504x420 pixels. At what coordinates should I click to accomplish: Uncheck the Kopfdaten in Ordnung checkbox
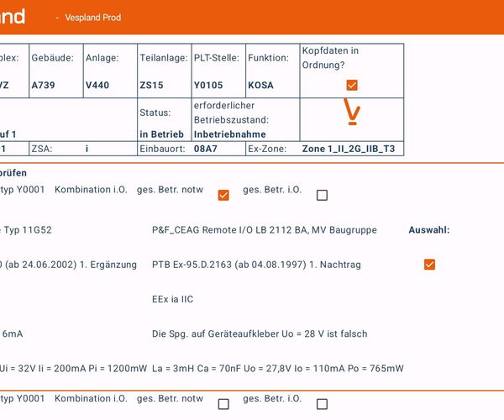click(352, 85)
